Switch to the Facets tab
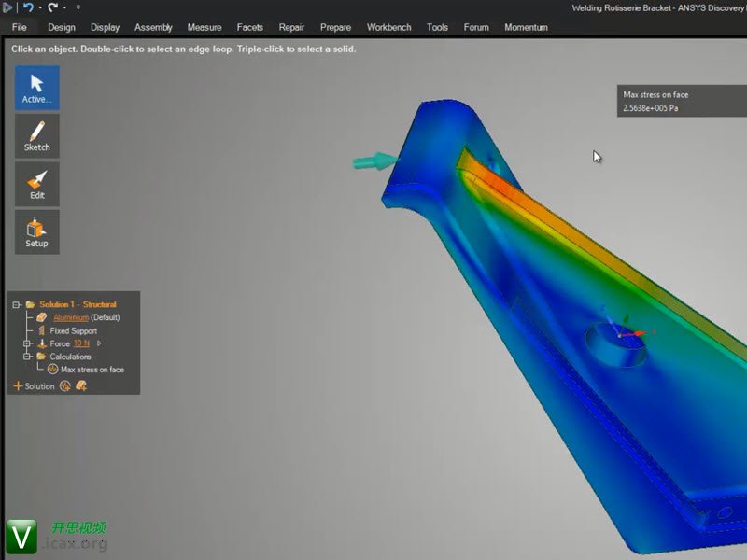747x560 pixels. (249, 27)
